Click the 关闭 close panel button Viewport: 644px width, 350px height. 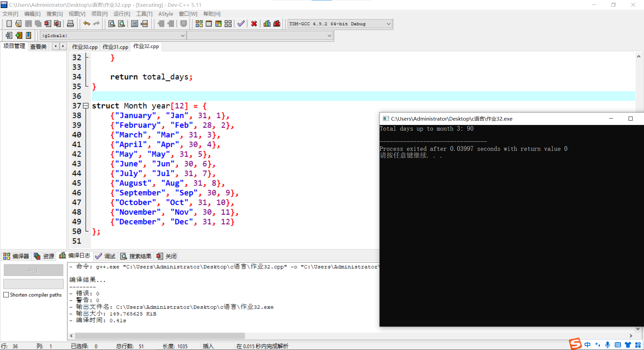point(167,256)
